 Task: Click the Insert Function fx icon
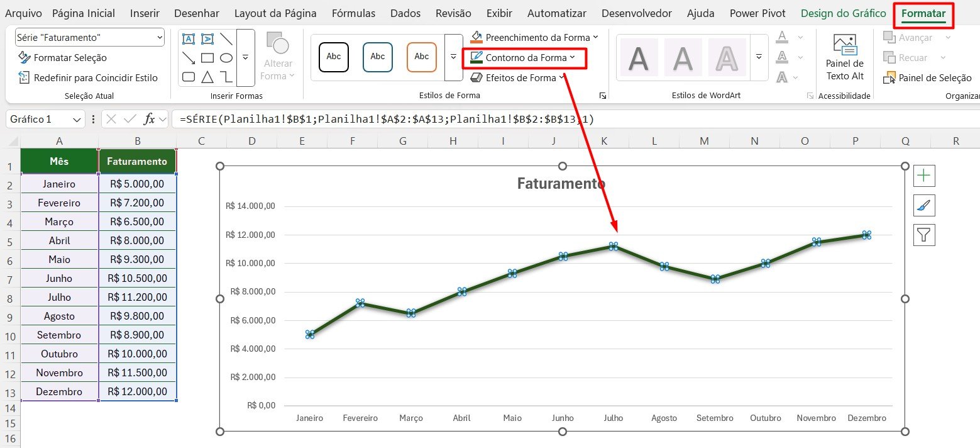tap(150, 119)
